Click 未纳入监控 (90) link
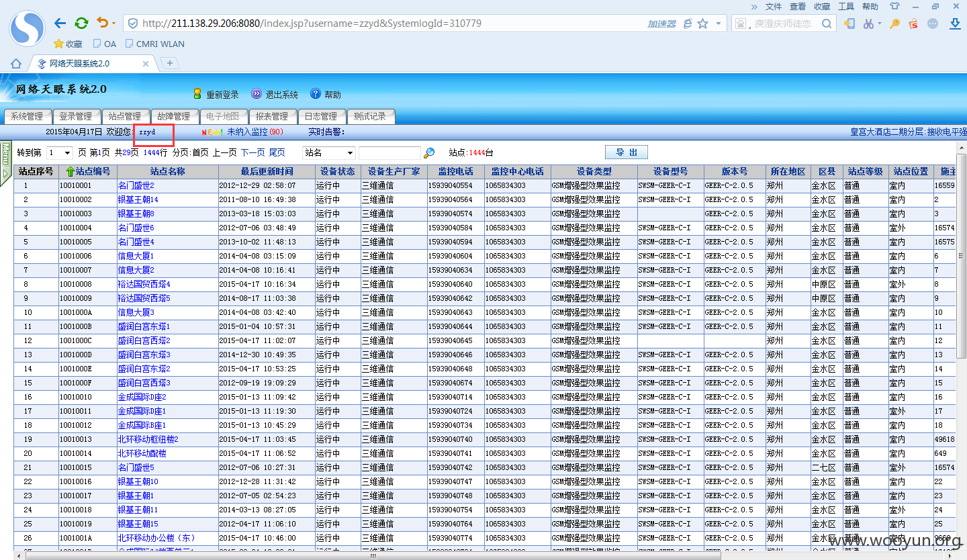This screenshot has height=560, width=967. [255, 132]
